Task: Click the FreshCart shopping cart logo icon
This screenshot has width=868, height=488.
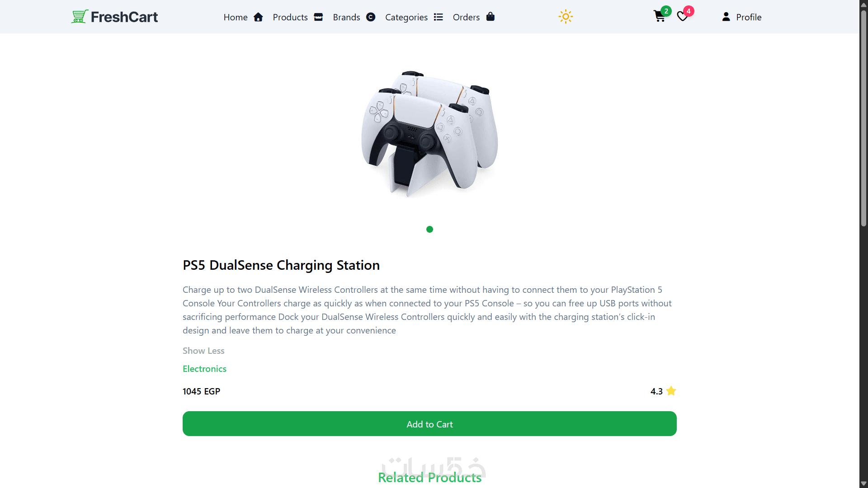Action: click(80, 17)
